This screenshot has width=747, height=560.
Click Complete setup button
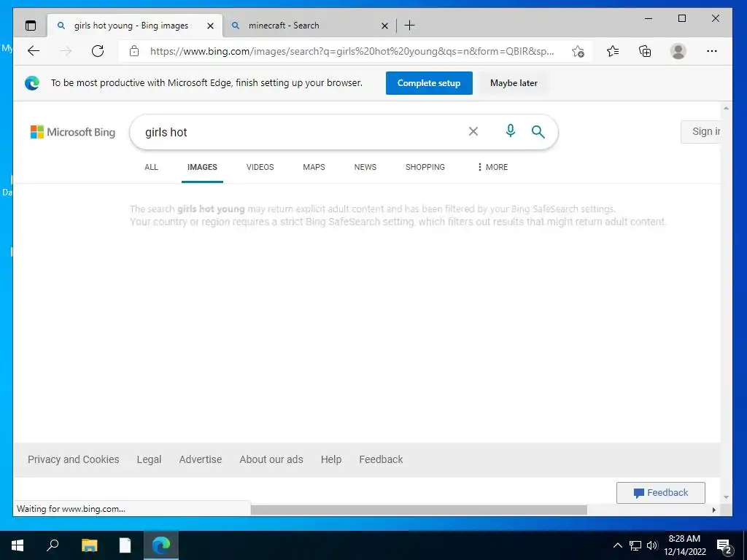click(429, 83)
